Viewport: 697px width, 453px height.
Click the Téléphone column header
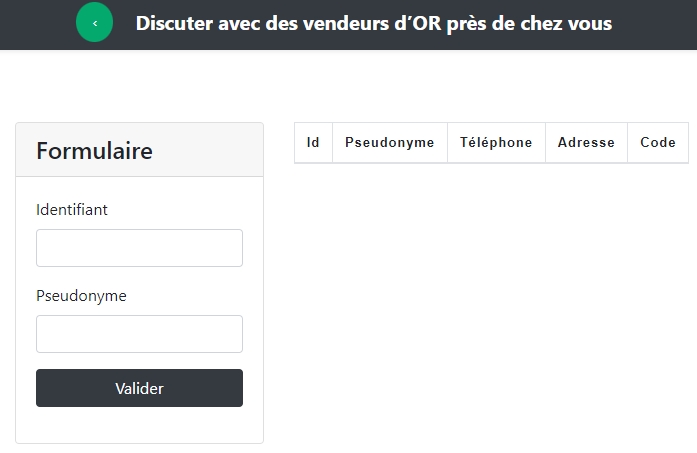pyautogui.click(x=496, y=143)
